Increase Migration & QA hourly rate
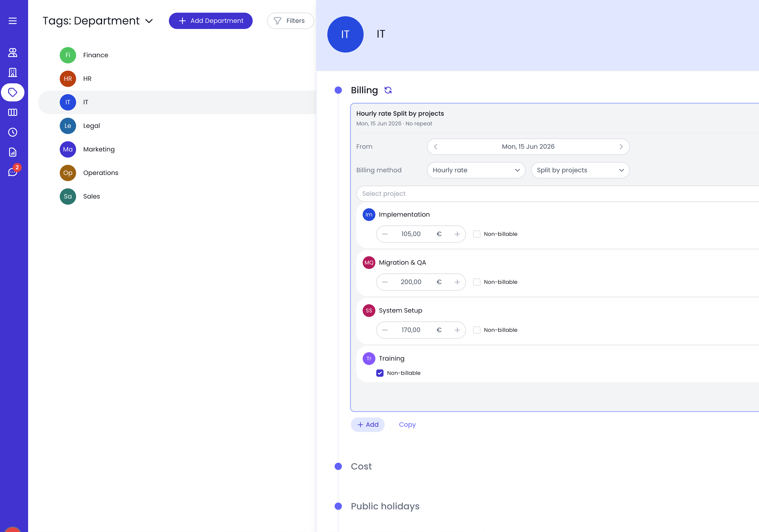Screen dimensions: 759x532 tap(457, 282)
